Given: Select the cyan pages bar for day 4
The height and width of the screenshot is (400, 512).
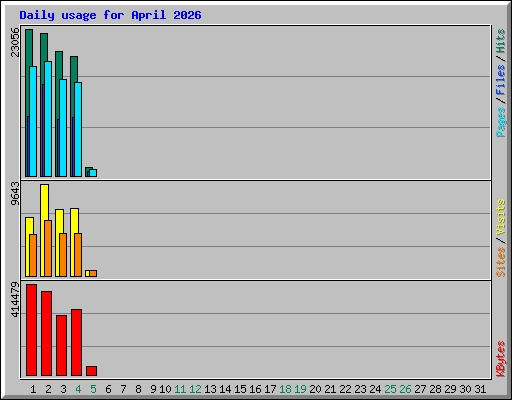Looking at the screenshot, I should [x=78, y=129].
